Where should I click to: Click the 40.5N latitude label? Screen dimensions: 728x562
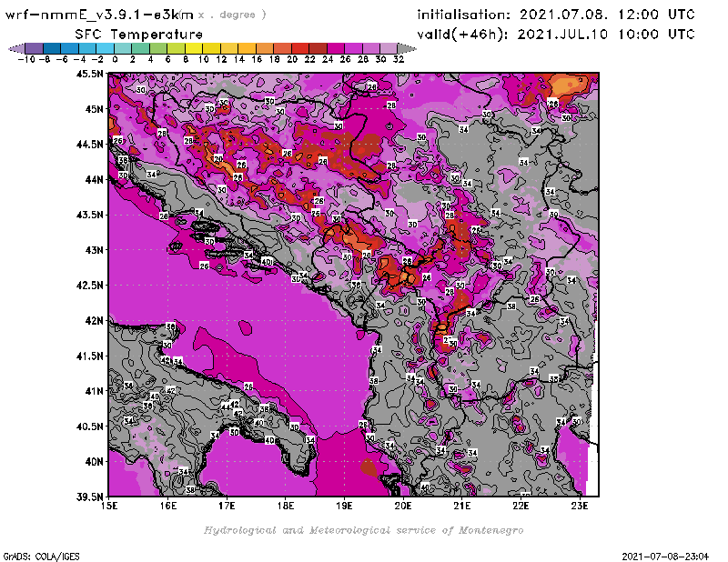point(89,427)
